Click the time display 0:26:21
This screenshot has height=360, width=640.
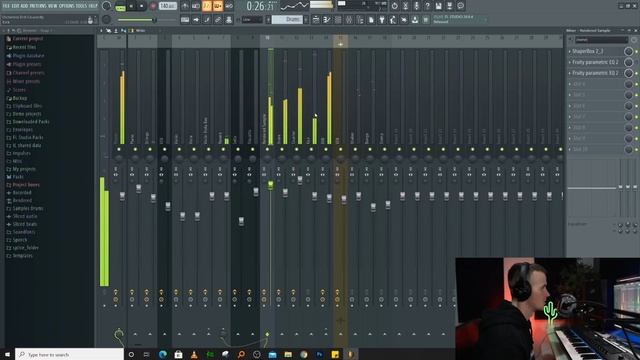(x=260, y=6)
